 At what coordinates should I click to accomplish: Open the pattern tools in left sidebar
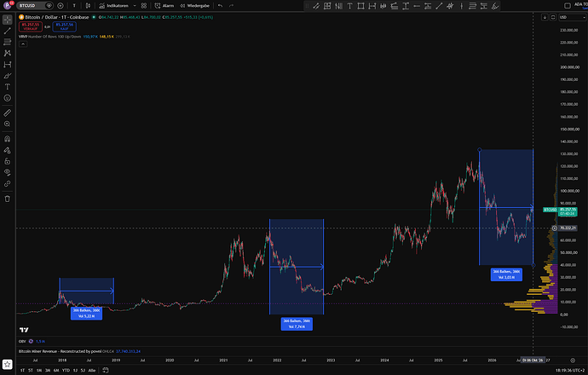click(7, 53)
